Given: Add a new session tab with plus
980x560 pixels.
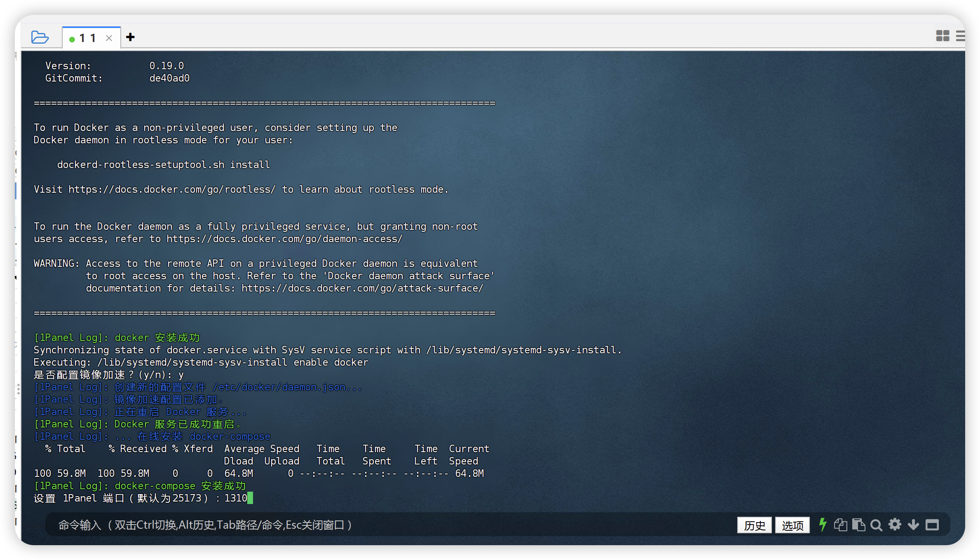Looking at the screenshot, I should [130, 37].
